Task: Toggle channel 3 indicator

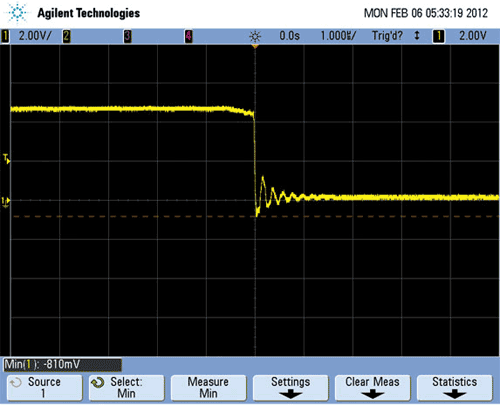Action: pos(128,36)
